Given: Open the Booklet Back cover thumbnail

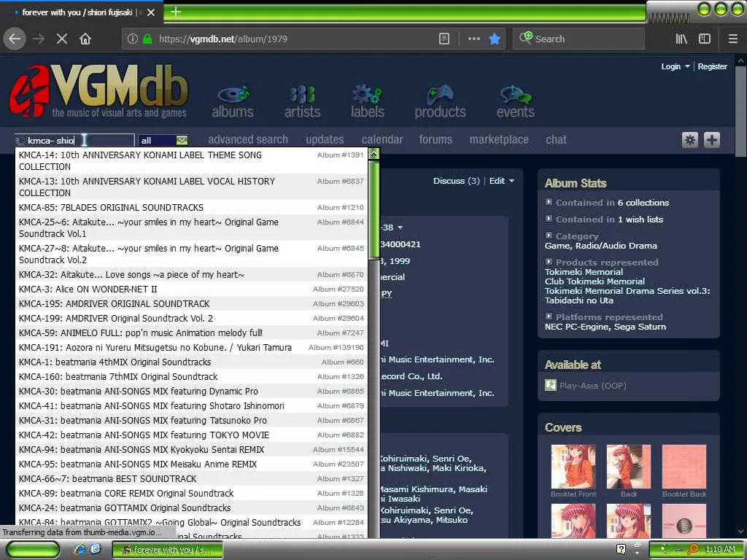Looking at the screenshot, I should coord(684,467).
